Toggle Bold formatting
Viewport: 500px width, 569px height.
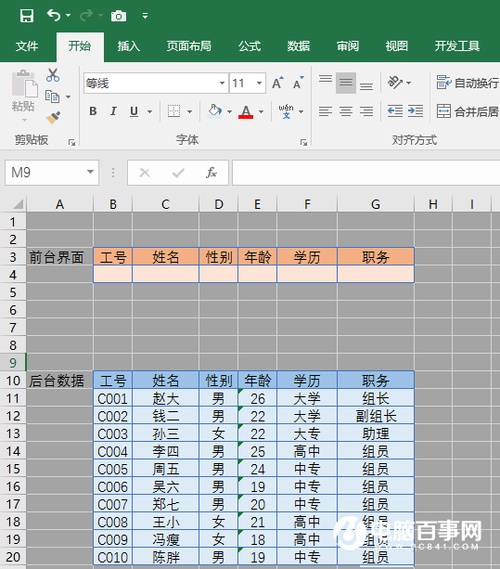pyautogui.click(x=93, y=111)
